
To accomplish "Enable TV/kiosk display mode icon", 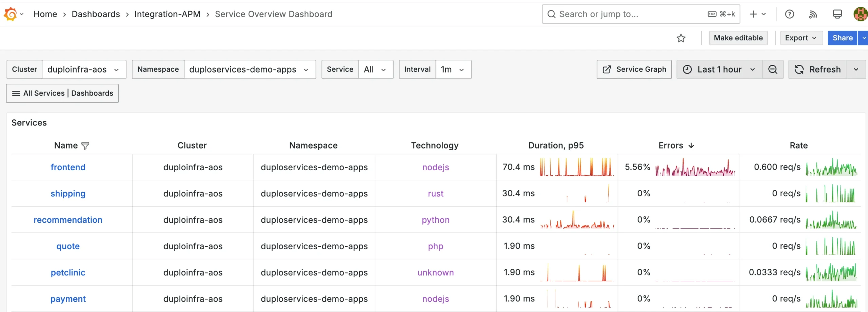I will click(x=837, y=14).
